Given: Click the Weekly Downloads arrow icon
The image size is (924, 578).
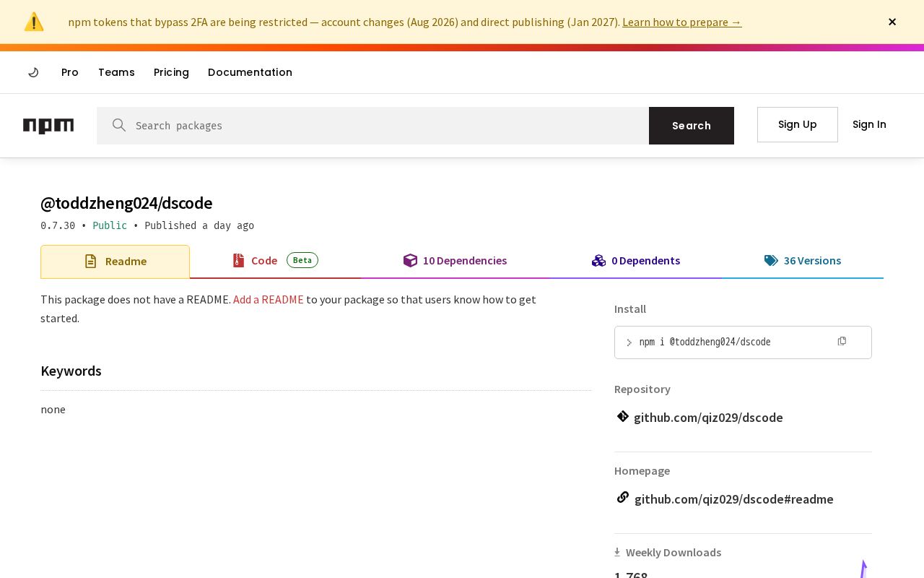Looking at the screenshot, I should [617, 552].
